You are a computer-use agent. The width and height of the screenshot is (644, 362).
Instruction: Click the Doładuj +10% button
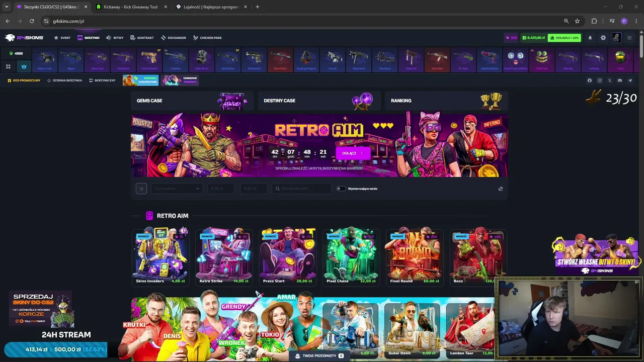click(565, 38)
